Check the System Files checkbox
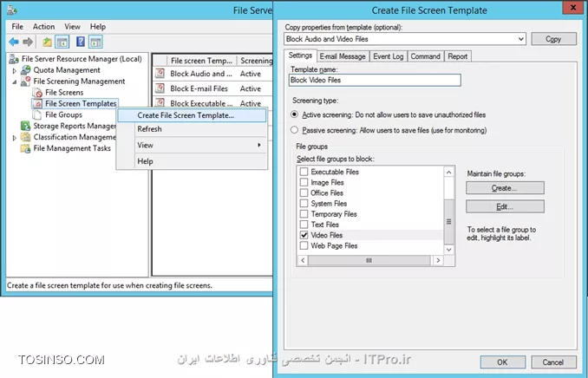The image size is (588, 378). 304,203
